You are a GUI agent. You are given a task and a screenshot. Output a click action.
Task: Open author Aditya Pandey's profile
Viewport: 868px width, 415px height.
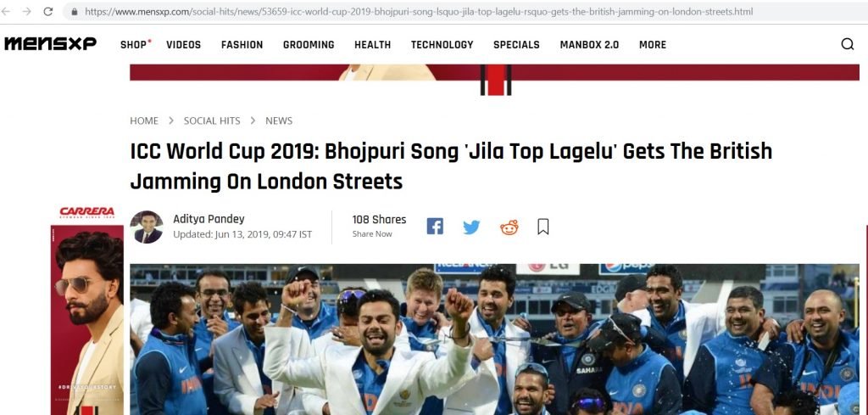209,219
